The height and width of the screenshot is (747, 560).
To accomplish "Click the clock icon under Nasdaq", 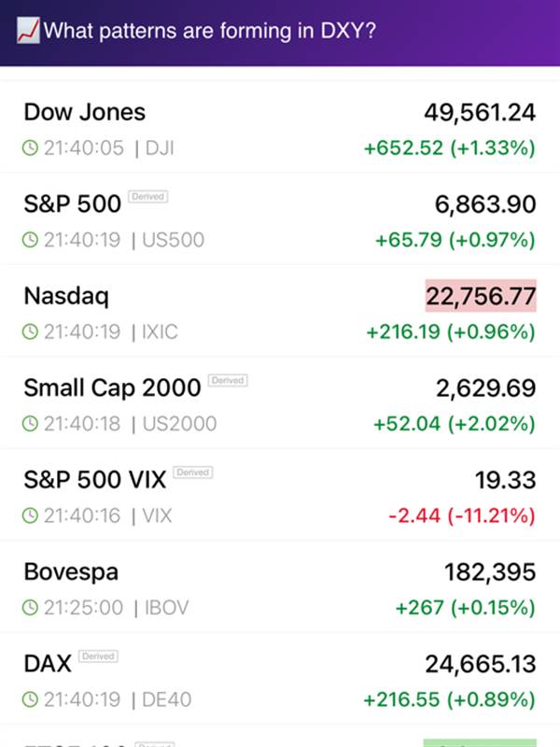I will coord(31,331).
